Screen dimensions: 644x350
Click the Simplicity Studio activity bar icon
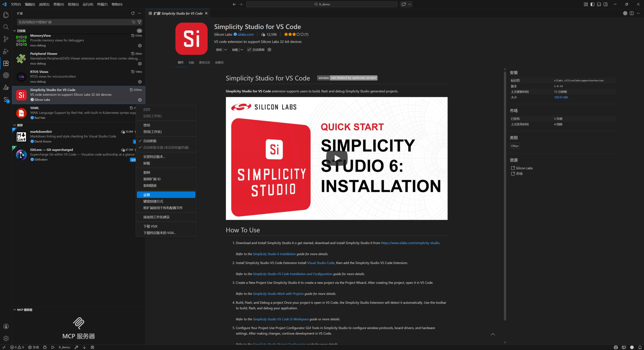(6, 100)
